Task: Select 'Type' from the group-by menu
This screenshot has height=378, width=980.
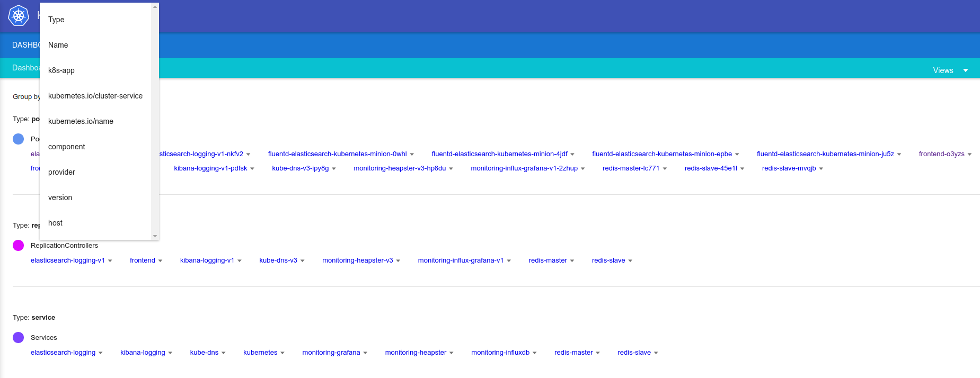Action: tap(56, 20)
